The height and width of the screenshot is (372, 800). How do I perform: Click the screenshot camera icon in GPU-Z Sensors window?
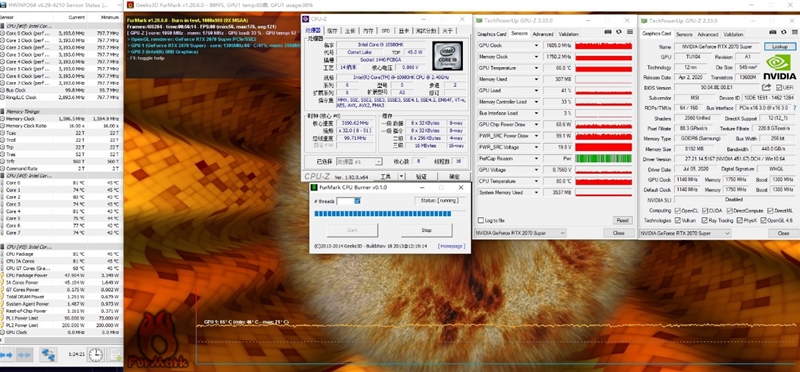click(x=608, y=32)
